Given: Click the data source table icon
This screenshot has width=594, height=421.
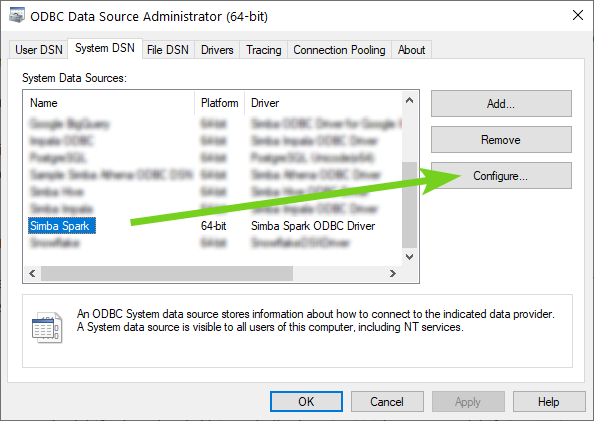Looking at the screenshot, I should pos(47,328).
